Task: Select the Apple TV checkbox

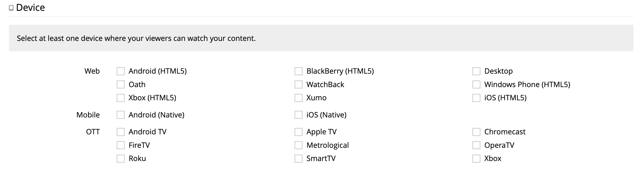Action: (299, 132)
